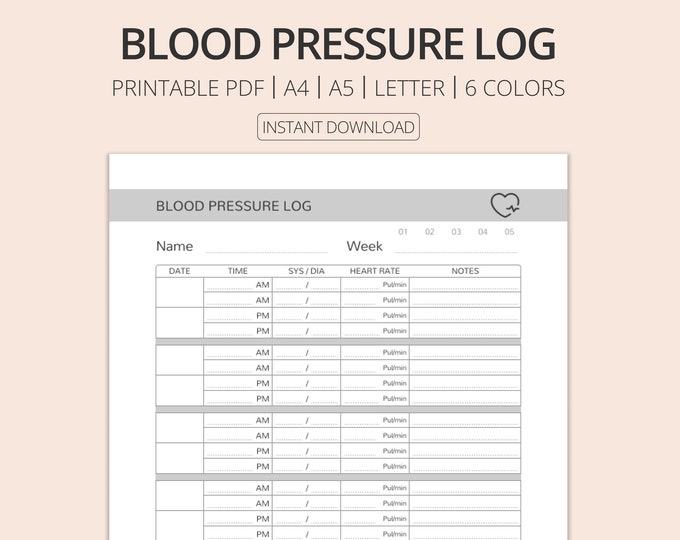Click the HEART RATE column header

tap(375, 271)
